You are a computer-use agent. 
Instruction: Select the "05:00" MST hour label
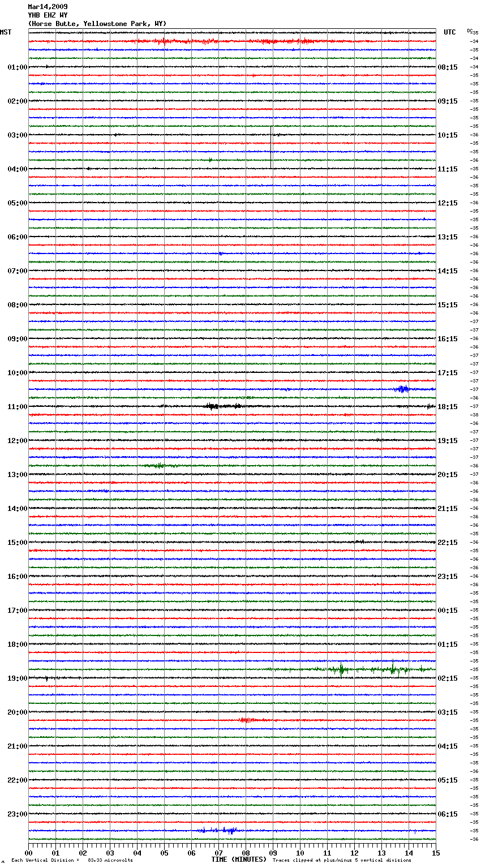(18, 203)
